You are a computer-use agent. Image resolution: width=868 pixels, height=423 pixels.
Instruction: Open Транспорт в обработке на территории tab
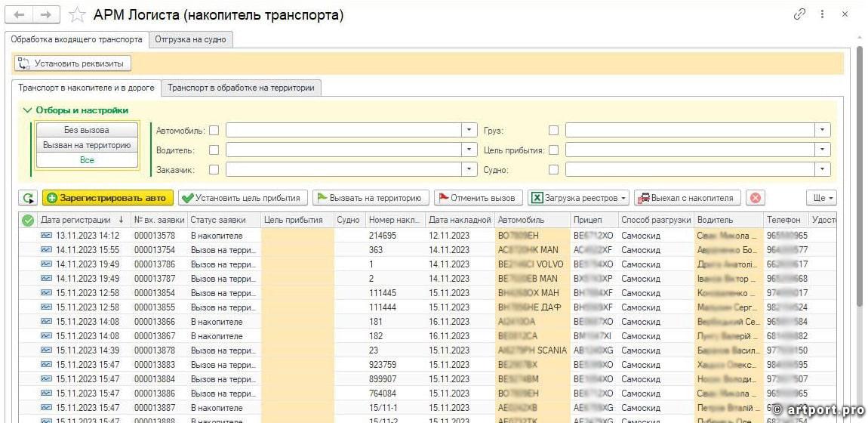click(241, 88)
